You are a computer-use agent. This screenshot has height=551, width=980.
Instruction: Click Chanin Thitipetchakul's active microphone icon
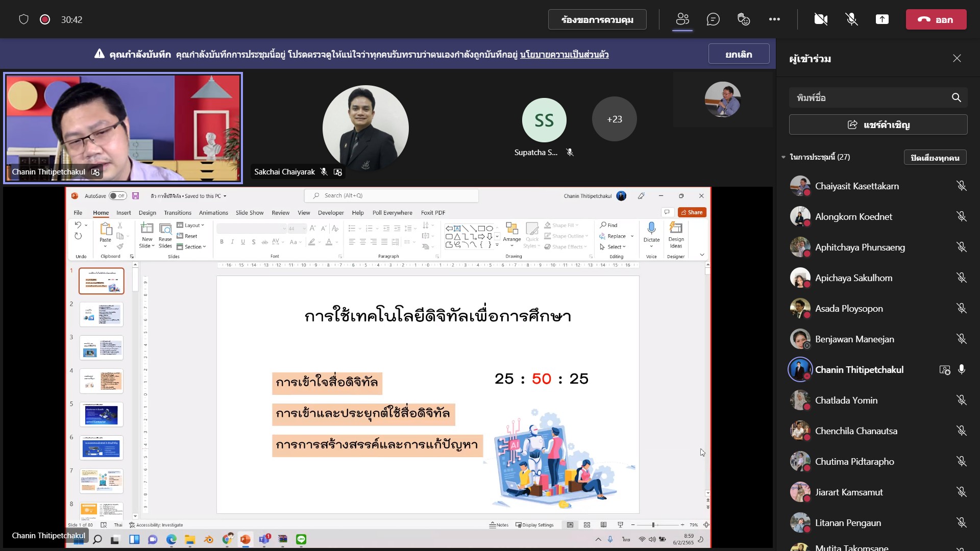961,370
